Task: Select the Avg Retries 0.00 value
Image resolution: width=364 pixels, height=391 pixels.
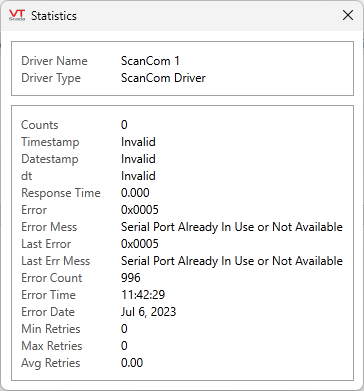Action: pos(132,363)
